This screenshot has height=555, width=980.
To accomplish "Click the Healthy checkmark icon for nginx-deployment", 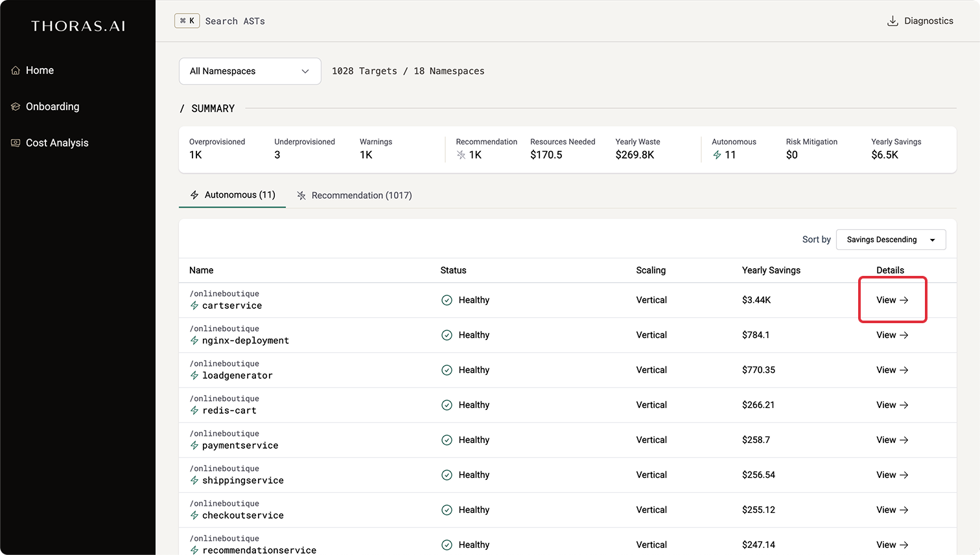I will click(x=447, y=335).
